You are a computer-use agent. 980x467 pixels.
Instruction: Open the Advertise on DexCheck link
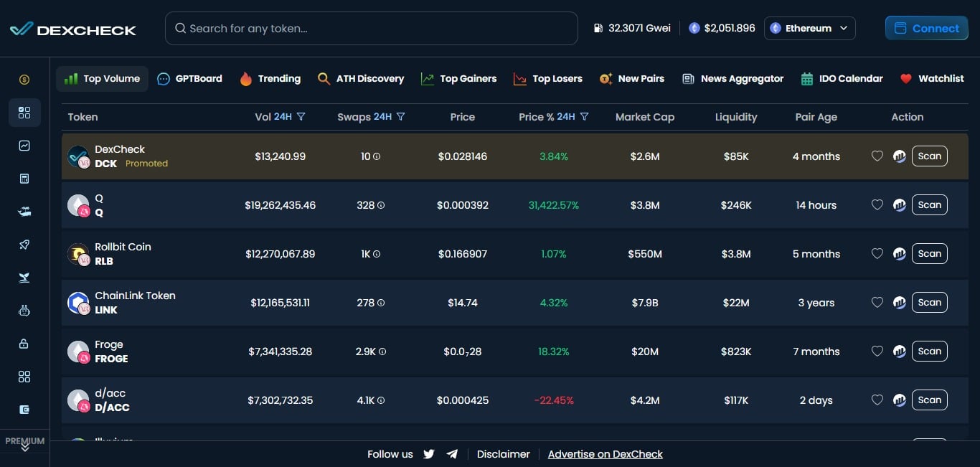(x=606, y=454)
